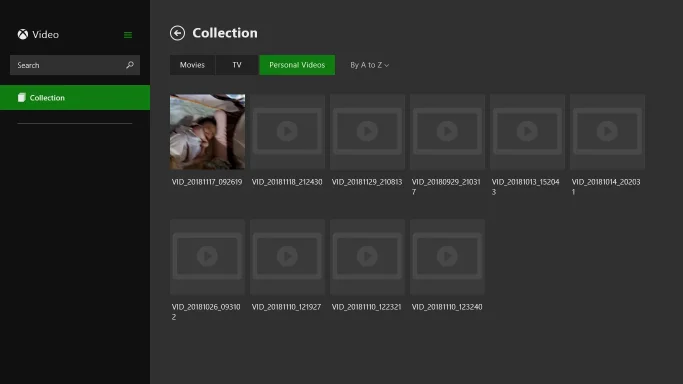Click the file name VID_20181110_122321

[366, 307]
